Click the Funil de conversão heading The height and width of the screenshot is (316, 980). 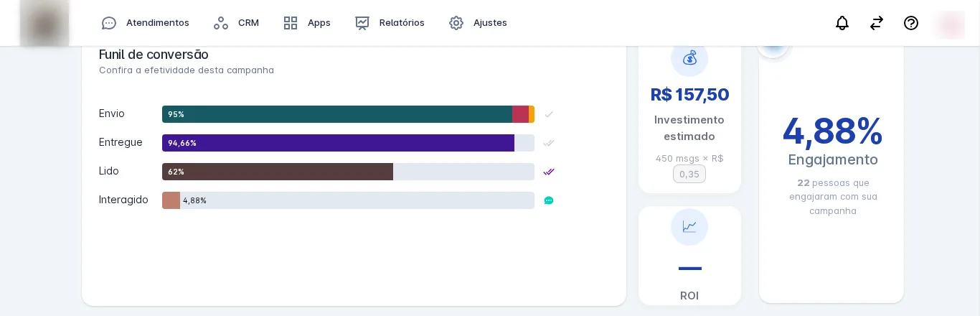tap(154, 55)
